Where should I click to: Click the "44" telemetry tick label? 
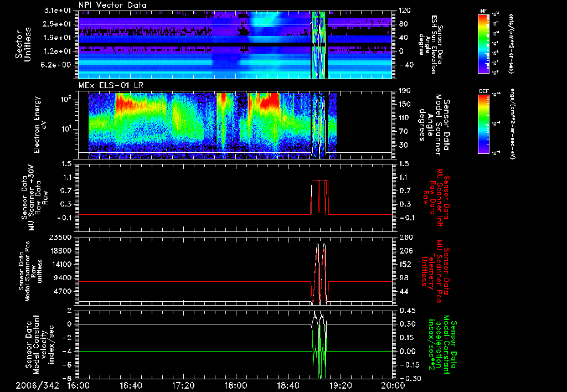(x=404, y=291)
